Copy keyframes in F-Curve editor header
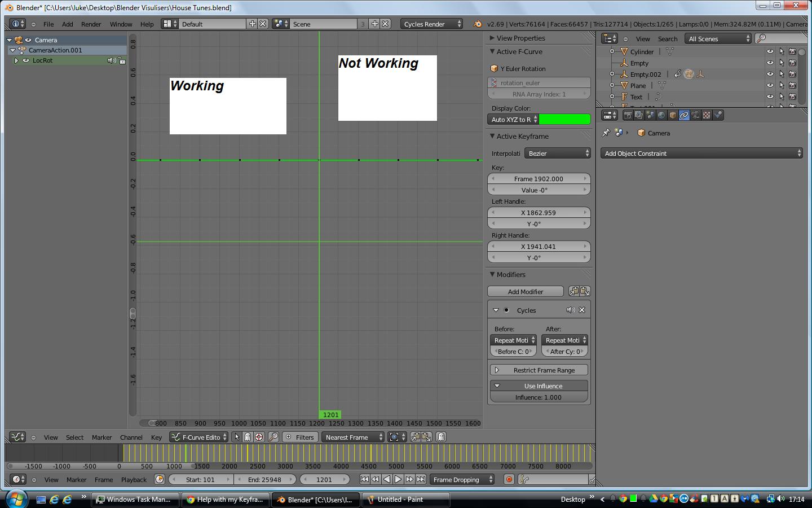This screenshot has height=508, width=812. click(416, 437)
